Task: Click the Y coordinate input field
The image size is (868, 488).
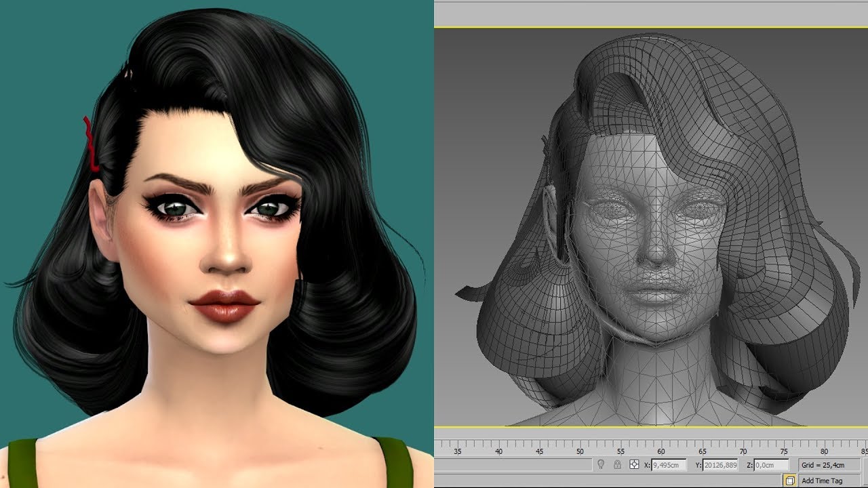Action: 720,465
